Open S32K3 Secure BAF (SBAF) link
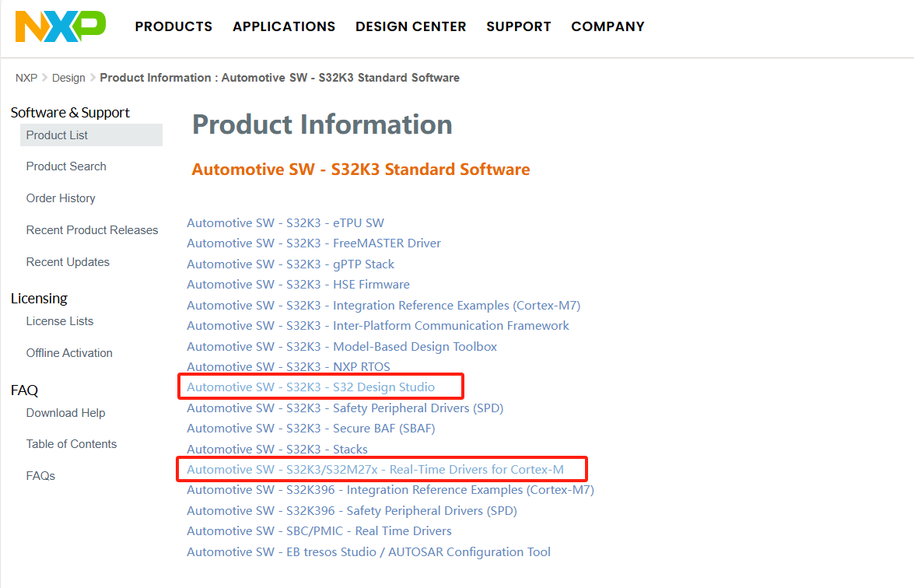 (x=310, y=429)
